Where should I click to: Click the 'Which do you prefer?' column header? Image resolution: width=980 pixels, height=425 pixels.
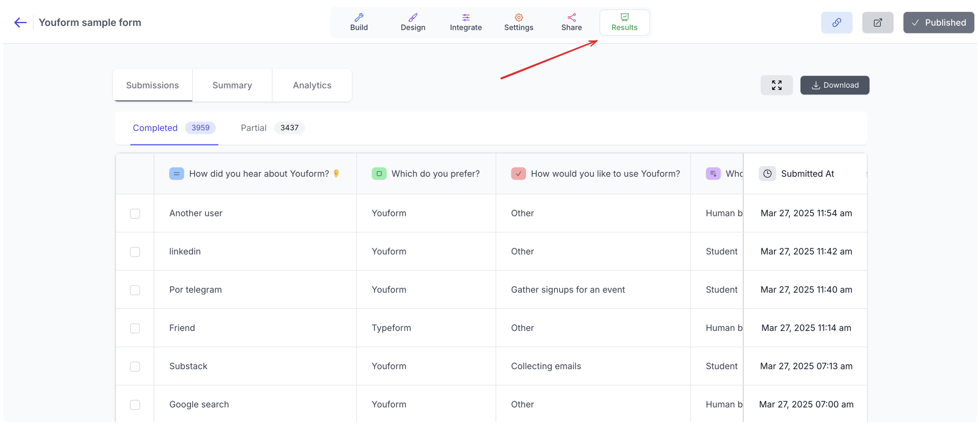click(x=426, y=174)
